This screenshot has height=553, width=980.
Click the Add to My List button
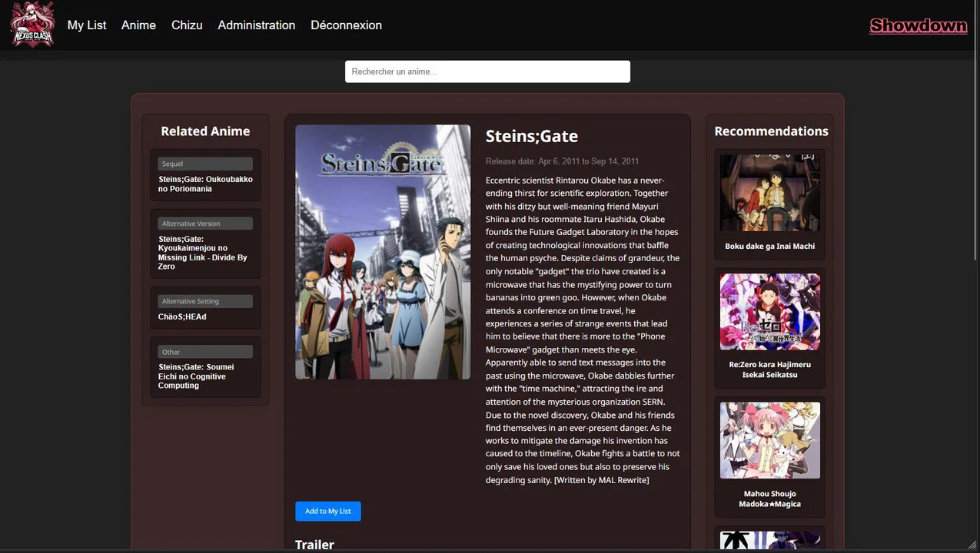(x=328, y=512)
